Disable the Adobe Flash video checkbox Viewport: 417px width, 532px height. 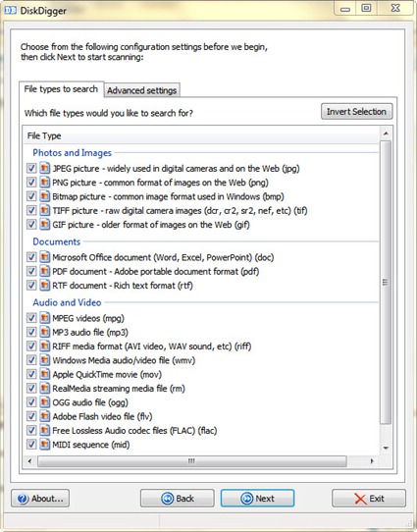31,416
